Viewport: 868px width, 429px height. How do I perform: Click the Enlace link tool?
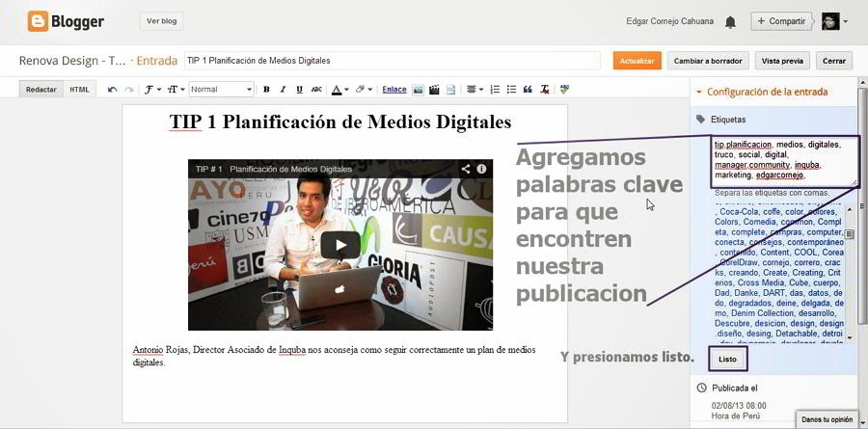[x=394, y=89]
